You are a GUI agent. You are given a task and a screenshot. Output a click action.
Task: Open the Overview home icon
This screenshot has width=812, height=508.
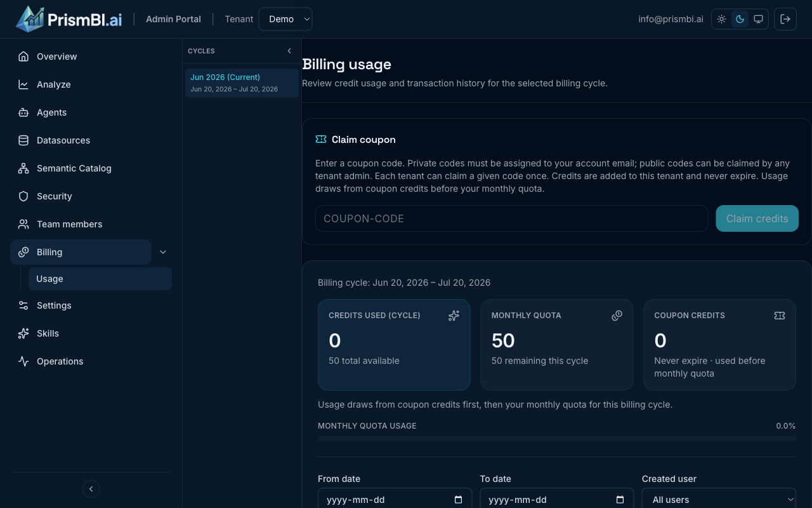pyautogui.click(x=23, y=57)
